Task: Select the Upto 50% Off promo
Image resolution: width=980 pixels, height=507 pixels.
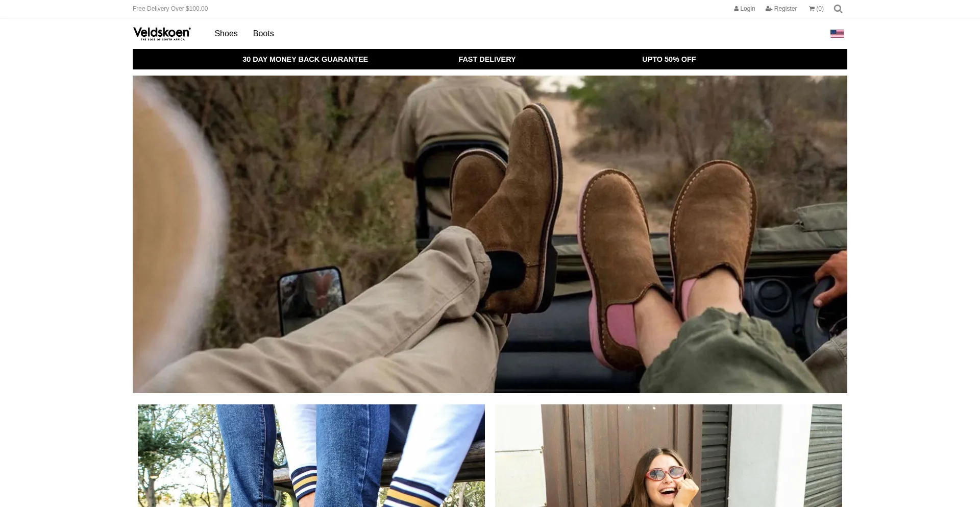Action: point(669,59)
